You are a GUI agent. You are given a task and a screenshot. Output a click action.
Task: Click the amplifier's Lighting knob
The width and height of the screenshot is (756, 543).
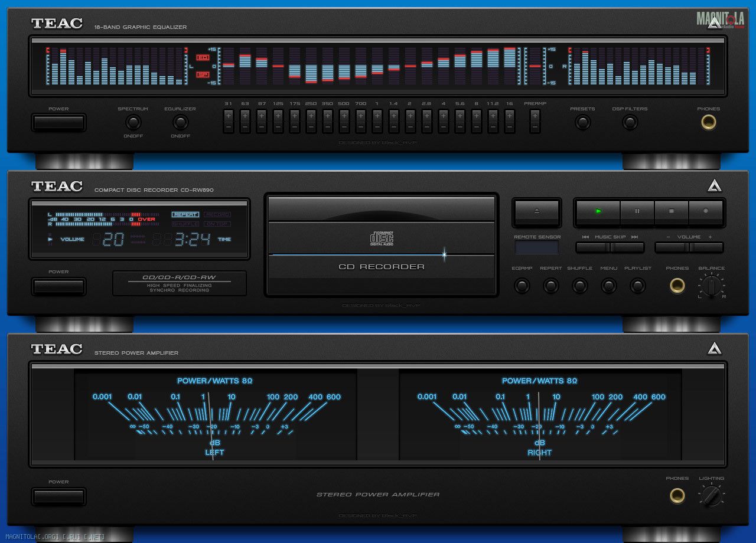click(x=711, y=495)
